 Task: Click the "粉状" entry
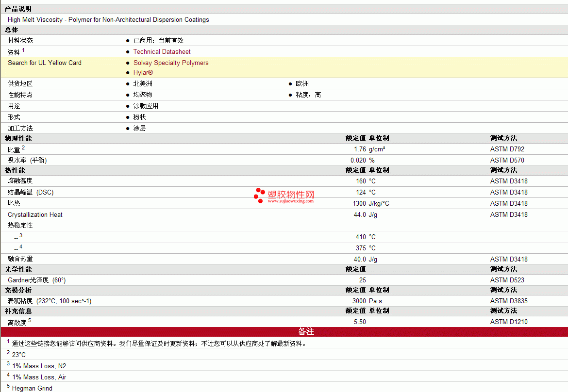pyautogui.click(x=139, y=117)
